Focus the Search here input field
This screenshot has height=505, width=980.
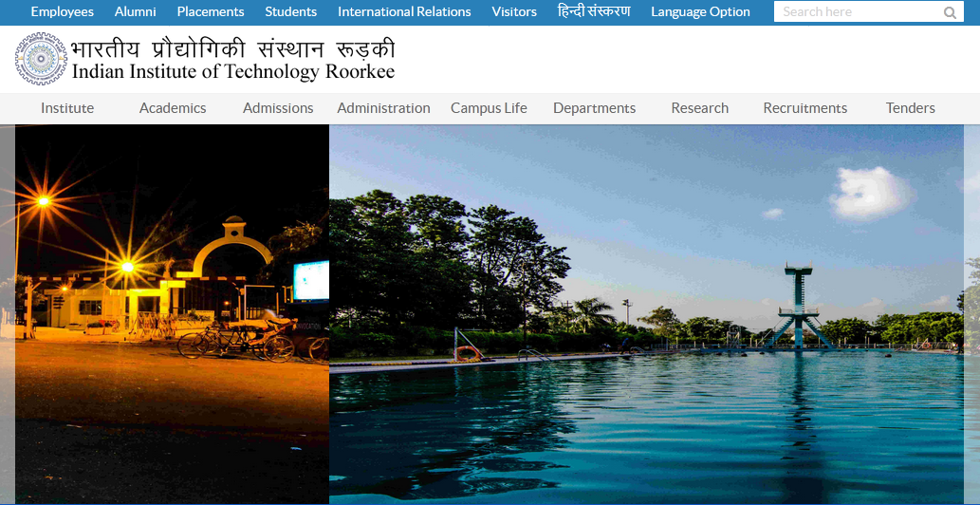pos(868,11)
